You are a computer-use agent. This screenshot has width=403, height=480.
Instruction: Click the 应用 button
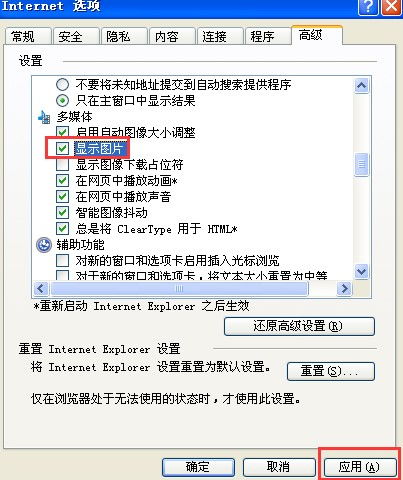click(360, 467)
